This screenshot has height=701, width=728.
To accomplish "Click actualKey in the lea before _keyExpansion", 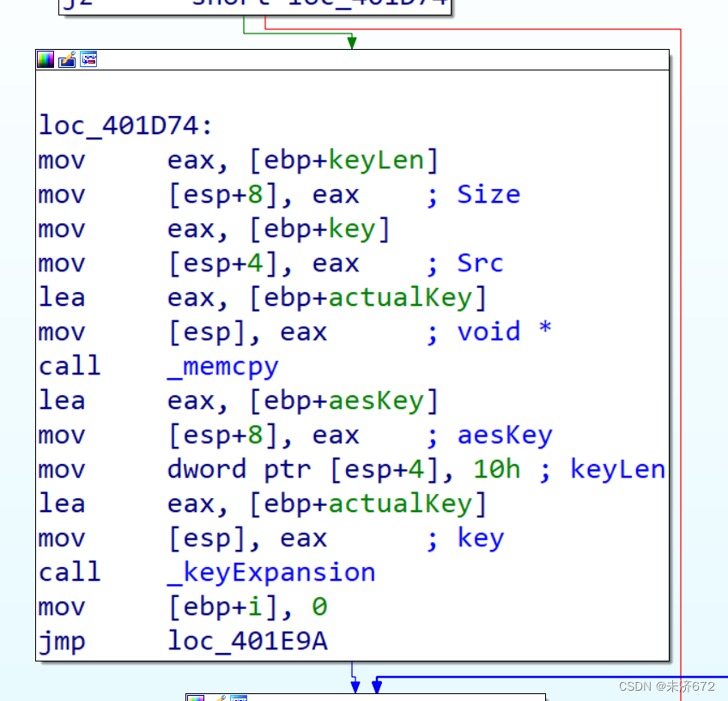I will 400,504.
